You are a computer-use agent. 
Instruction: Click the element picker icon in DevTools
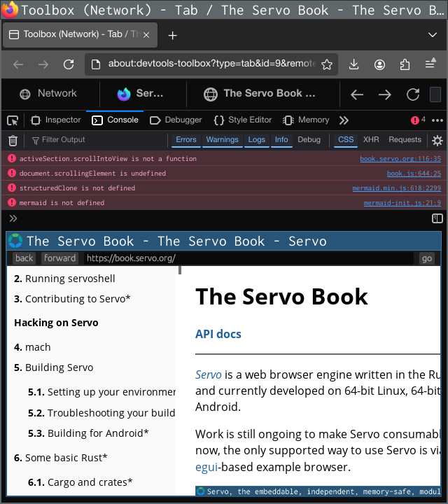pos(13,120)
